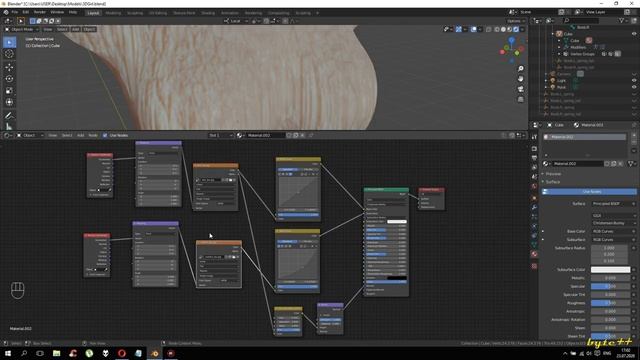Screen dimensions: 640x360
Task: Open the Window menu
Action: [57, 12]
